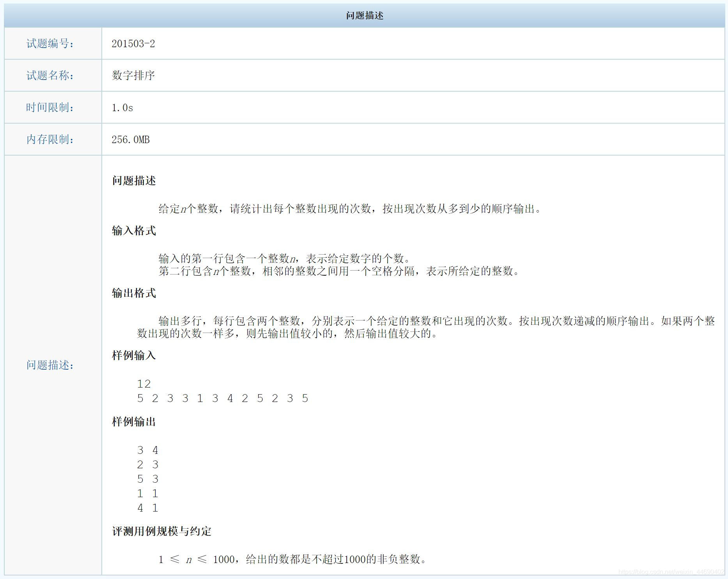
Task: Select the 样例输入 heading
Action: point(133,355)
